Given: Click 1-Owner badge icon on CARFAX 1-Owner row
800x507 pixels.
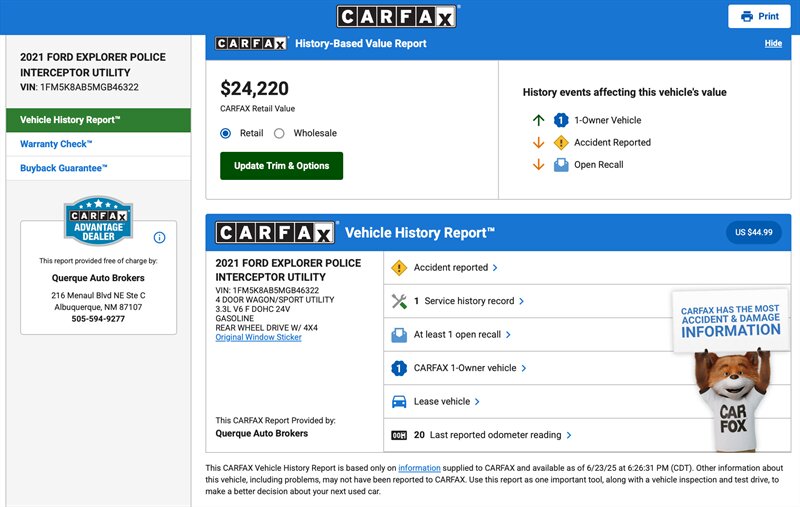Looking at the screenshot, I should [x=399, y=368].
